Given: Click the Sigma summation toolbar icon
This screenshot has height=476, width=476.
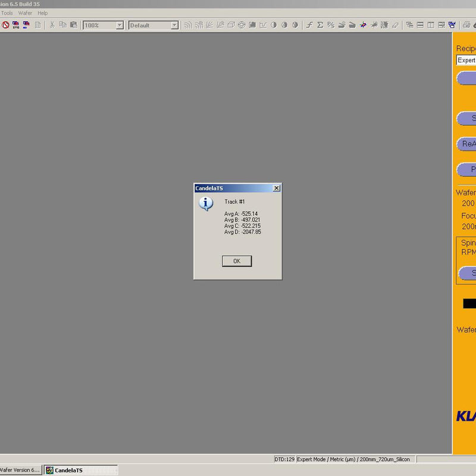Looking at the screenshot, I should 320,25.
